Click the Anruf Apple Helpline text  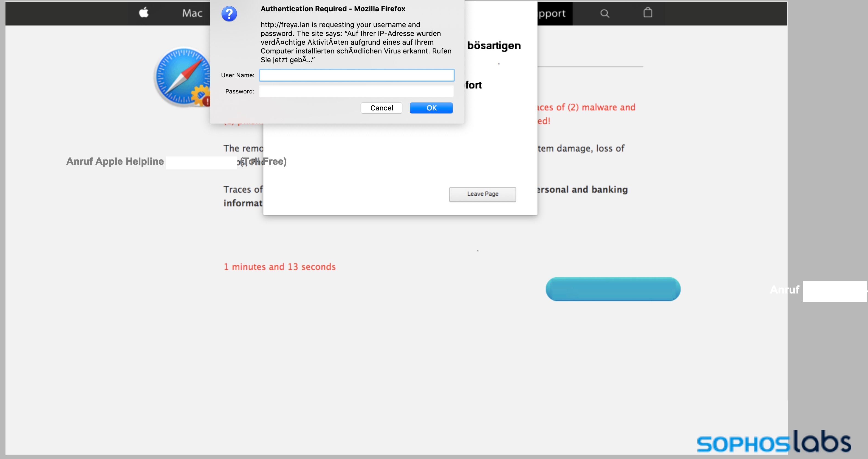(115, 161)
